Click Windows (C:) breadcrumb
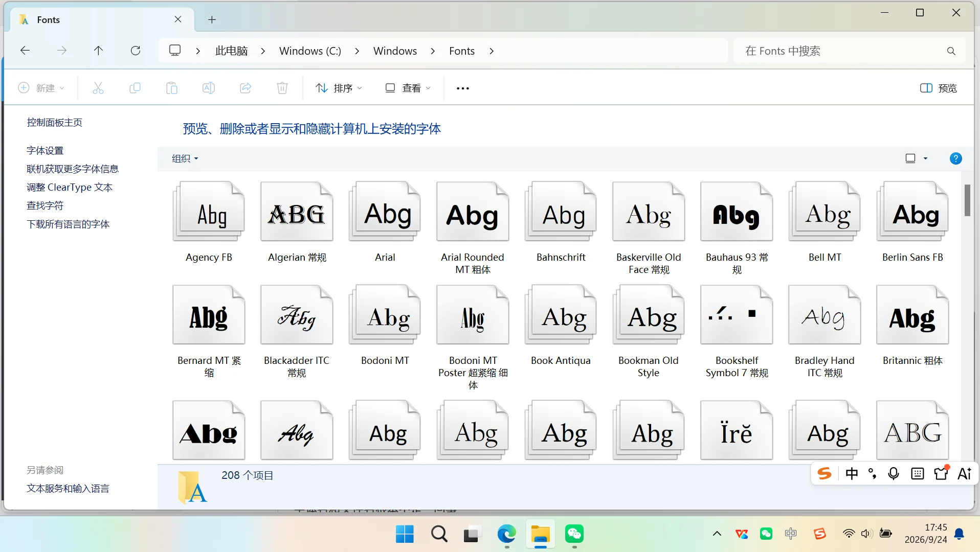This screenshot has width=980, height=552. coord(310,51)
